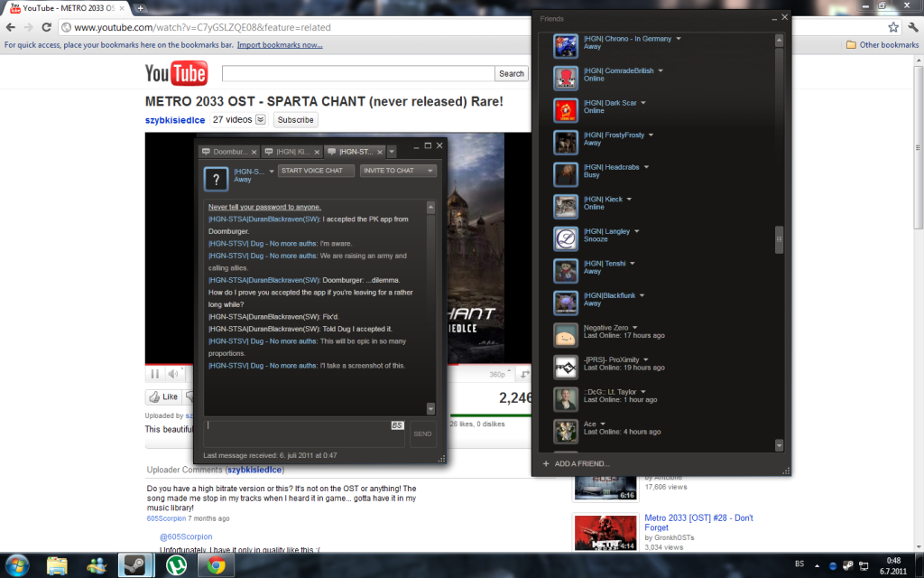The width and height of the screenshot is (924, 578).
Task: Seek on video progress bar
Action: (x=338, y=365)
